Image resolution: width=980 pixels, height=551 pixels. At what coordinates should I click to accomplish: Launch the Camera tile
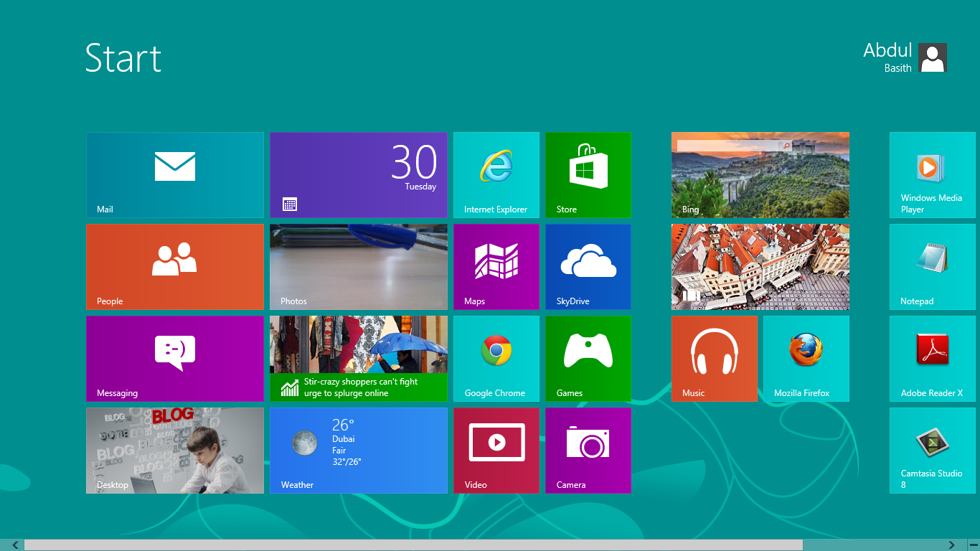click(x=588, y=451)
